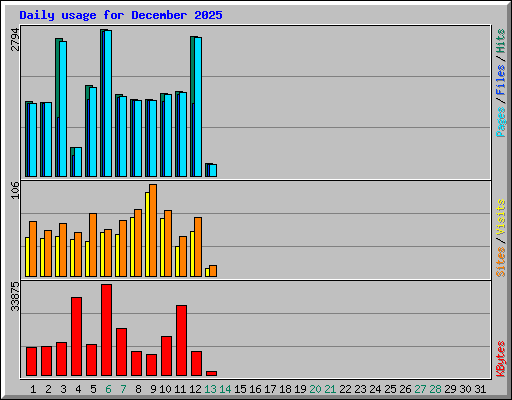The height and width of the screenshot is (400, 512).
Task: Select the orange bar for day 12
Action: pos(198,247)
